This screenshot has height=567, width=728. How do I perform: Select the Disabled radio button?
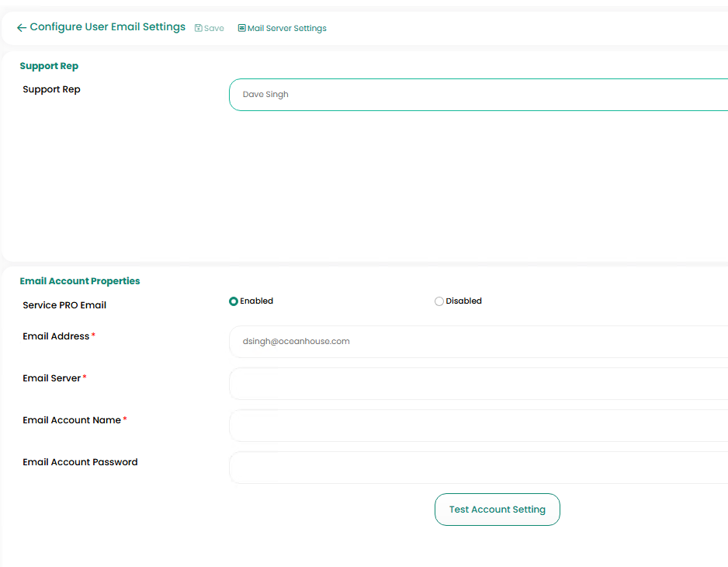click(439, 301)
